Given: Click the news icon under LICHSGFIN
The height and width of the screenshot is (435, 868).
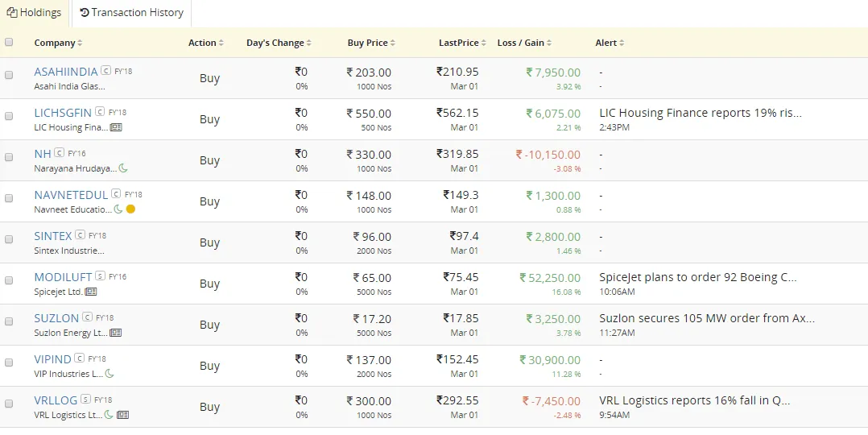Looking at the screenshot, I should tap(116, 127).
